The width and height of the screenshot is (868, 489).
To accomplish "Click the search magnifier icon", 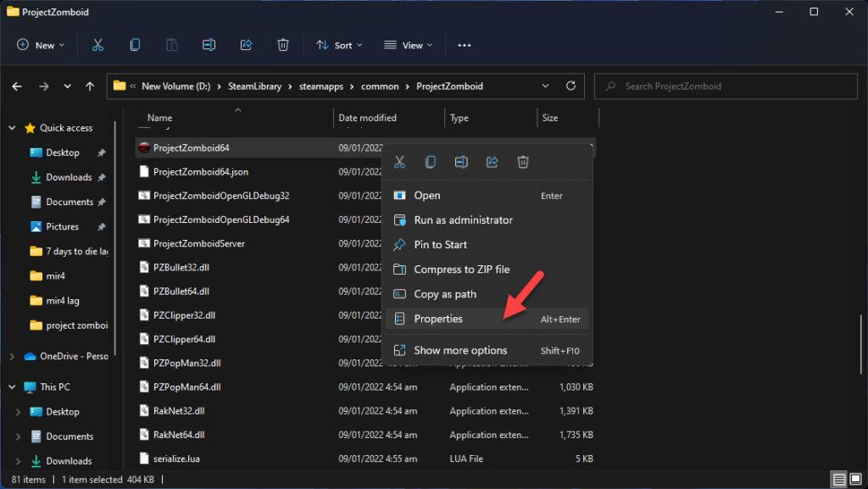I will click(610, 86).
